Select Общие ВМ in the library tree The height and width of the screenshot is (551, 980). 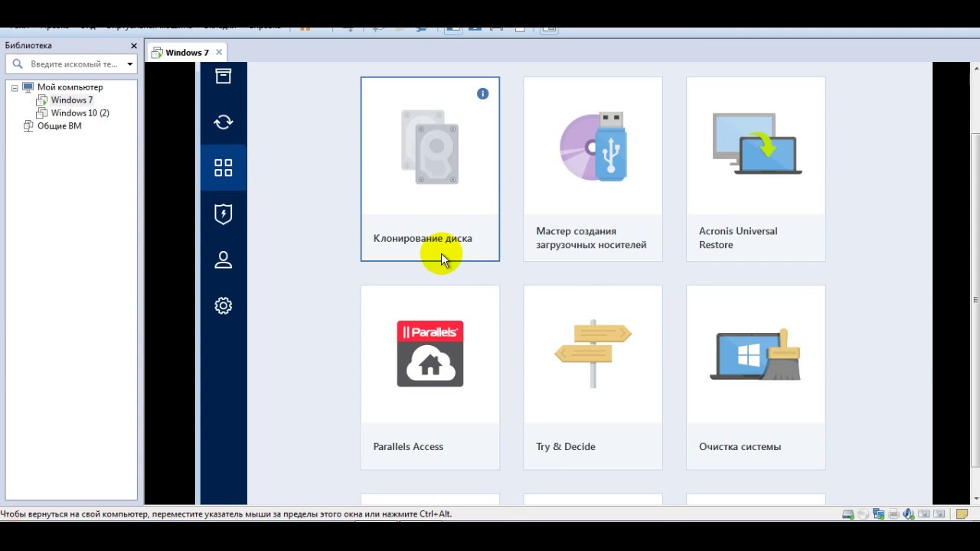coord(59,126)
